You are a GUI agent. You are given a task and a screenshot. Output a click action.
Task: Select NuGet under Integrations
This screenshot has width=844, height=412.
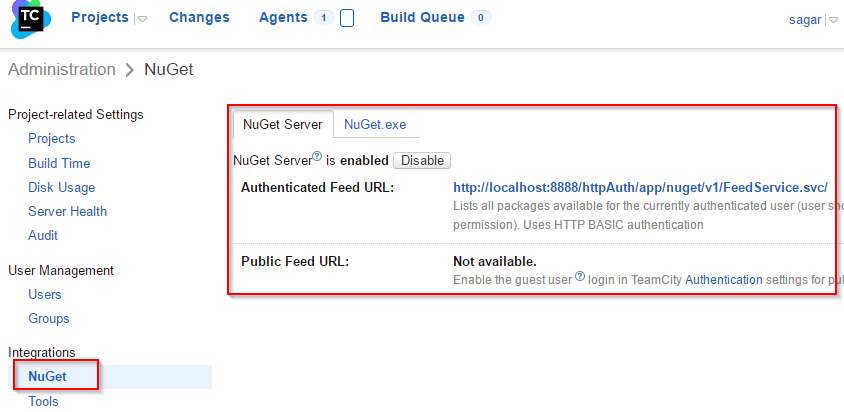click(48, 376)
